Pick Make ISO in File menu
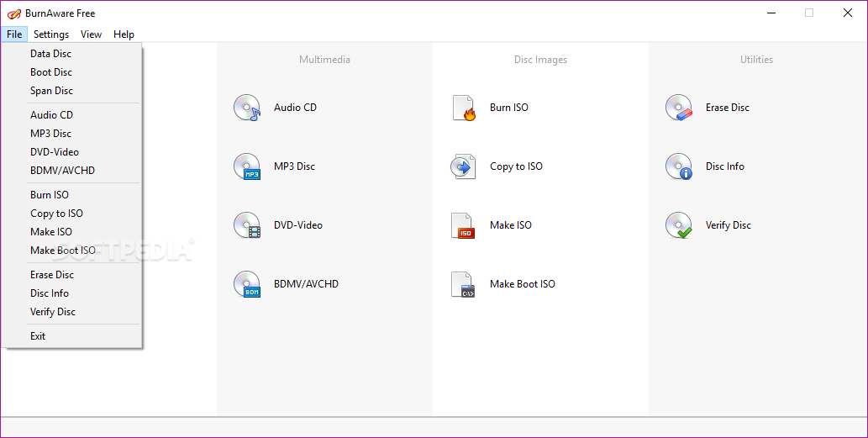Image resolution: width=868 pixels, height=438 pixels. 72,231
